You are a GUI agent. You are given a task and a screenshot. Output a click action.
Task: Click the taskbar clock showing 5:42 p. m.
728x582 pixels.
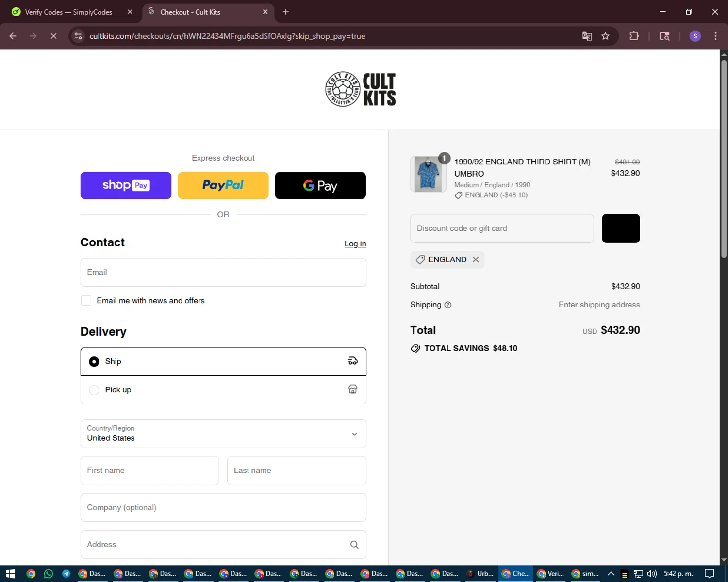pos(678,574)
